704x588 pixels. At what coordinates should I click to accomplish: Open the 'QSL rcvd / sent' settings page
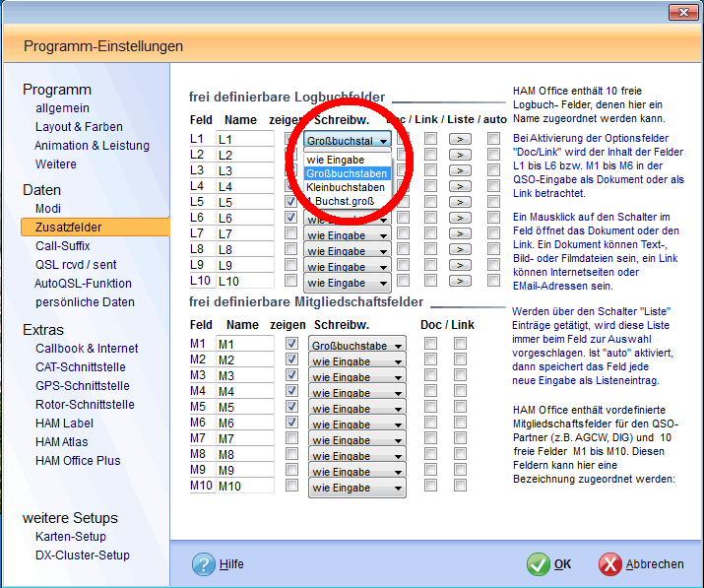(x=76, y=265)
